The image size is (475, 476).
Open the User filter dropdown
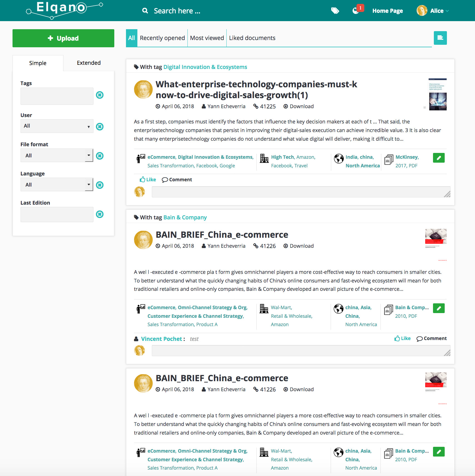coord(57,126)
